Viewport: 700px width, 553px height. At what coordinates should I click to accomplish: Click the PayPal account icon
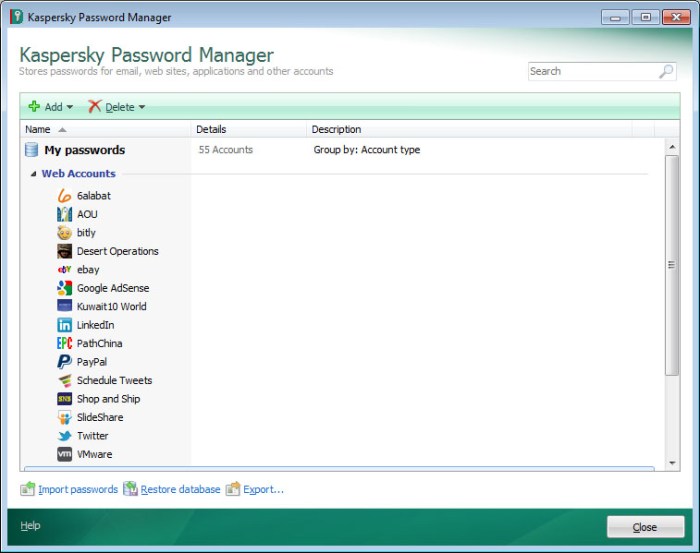(x=64, y=362)
